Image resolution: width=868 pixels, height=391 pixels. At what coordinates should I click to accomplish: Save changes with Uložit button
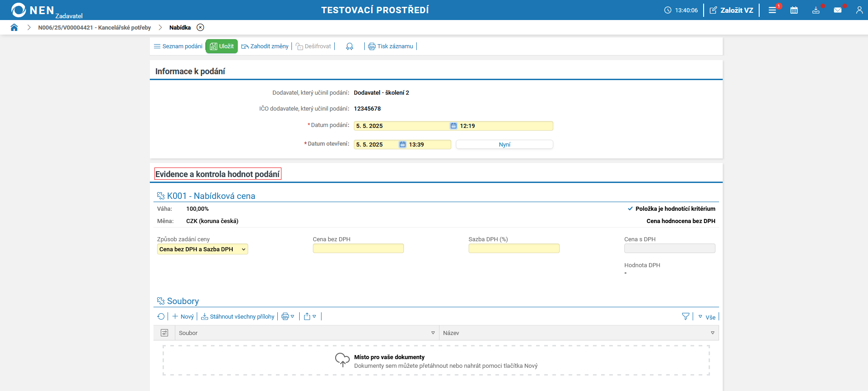pyautogui.click(x=222, y=46)
